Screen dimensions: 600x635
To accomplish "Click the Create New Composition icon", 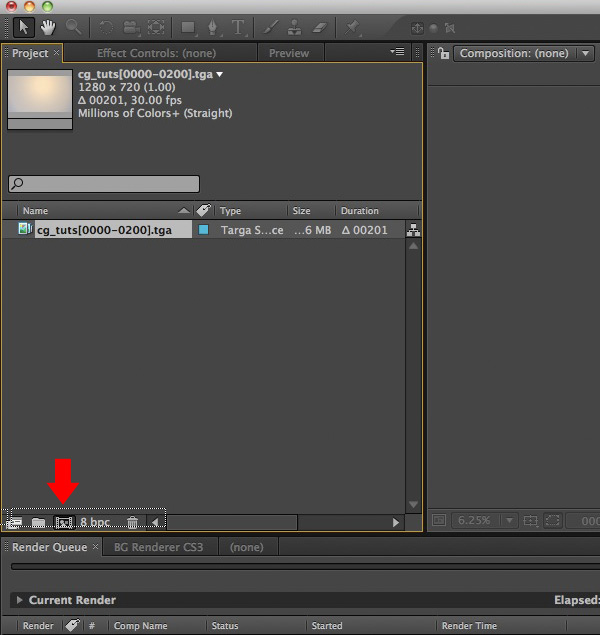I will [64, 522].
